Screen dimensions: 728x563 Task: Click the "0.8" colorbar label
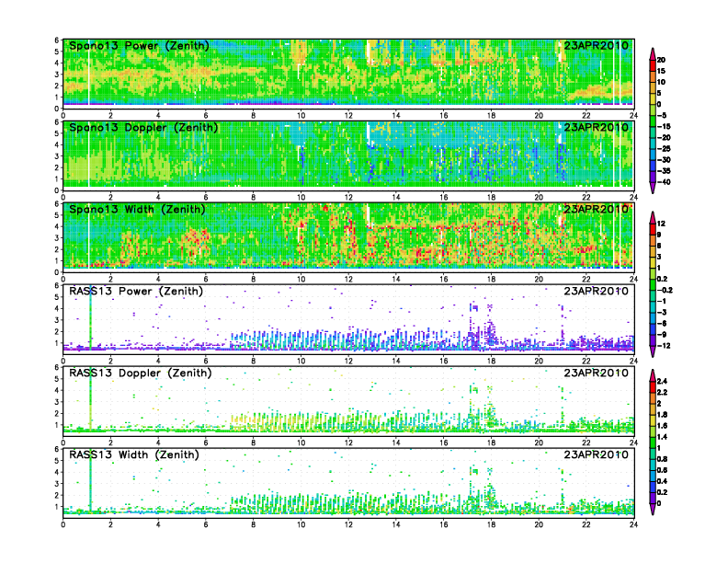[x=662, y=459]
